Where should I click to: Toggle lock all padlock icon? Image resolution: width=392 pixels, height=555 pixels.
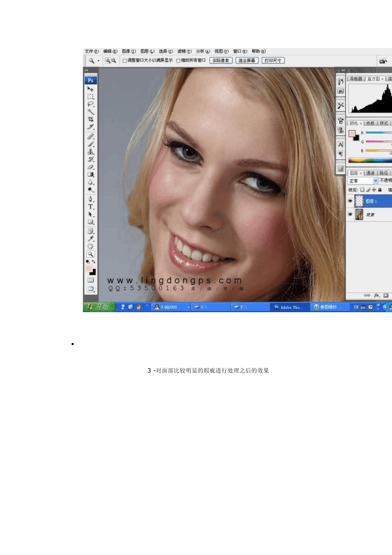(380, 190)
